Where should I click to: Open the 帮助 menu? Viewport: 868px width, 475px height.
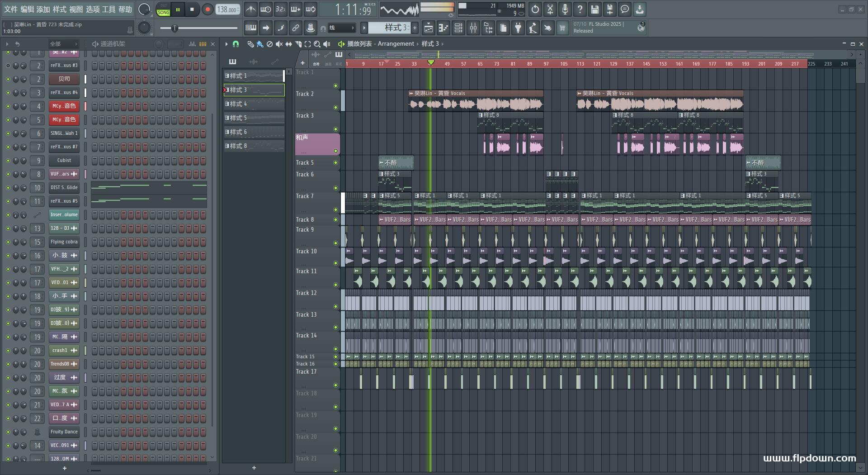coord(125,9)
